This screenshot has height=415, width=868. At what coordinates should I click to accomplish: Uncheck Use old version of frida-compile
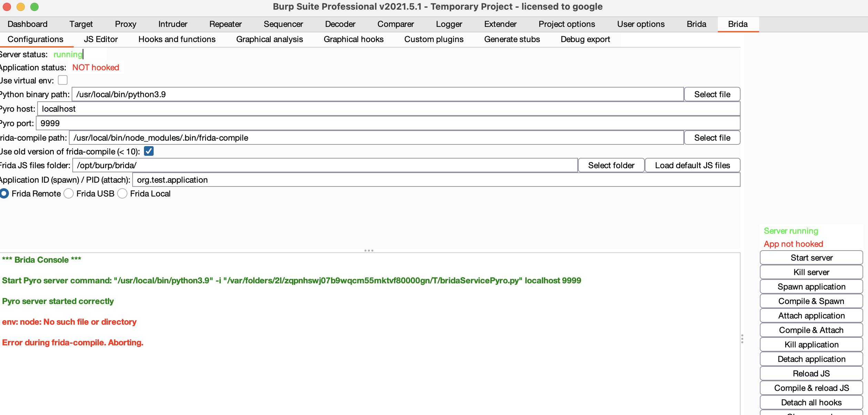coord(149,151)
